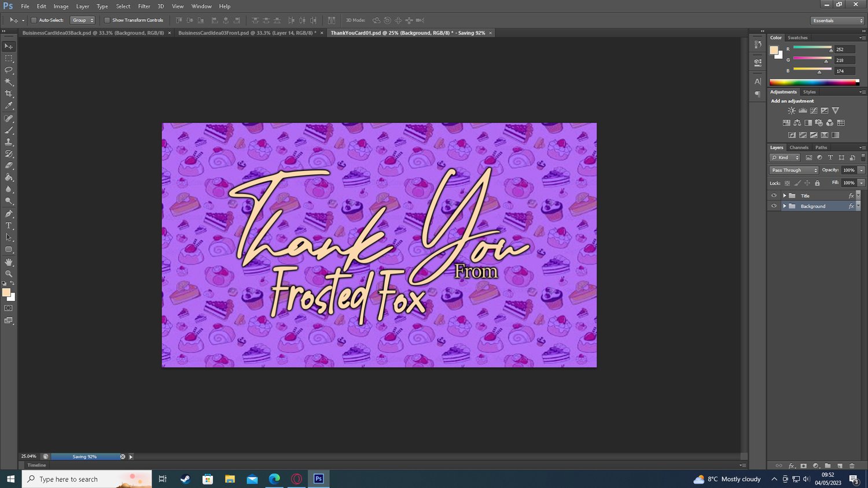Click the toolbox foreground color swatch
This screenshot has width=868, height=488.
pyautogui.click(x=6, y=292)
